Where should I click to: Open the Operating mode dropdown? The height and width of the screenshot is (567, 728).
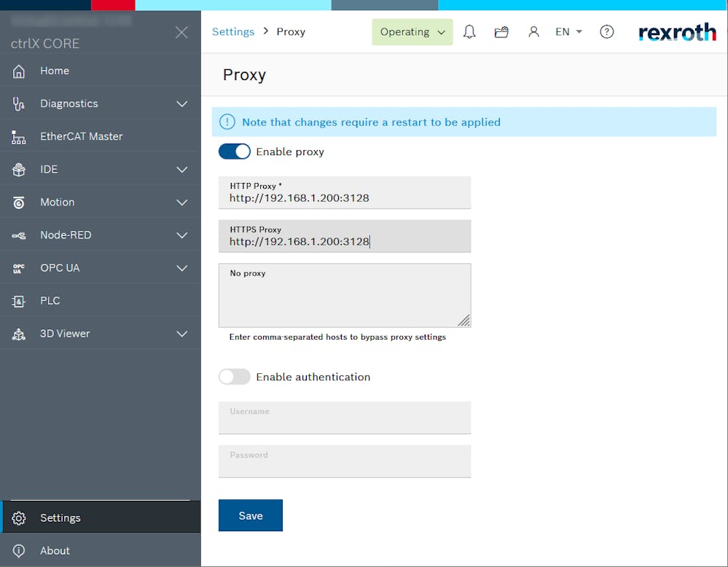tap(412, 32)
